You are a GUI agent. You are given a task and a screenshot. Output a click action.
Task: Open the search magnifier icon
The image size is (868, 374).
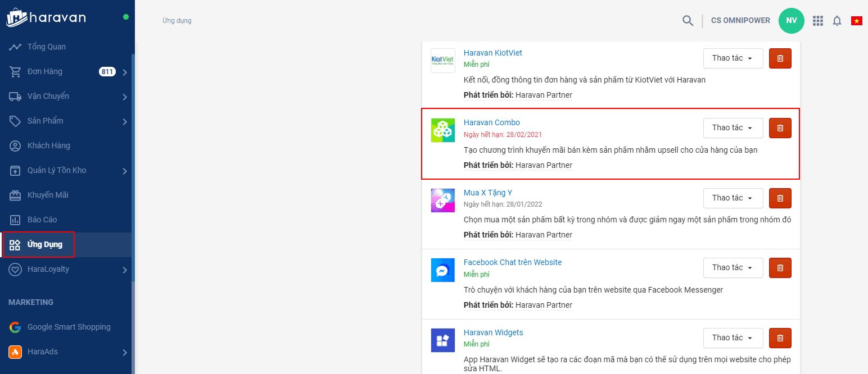688,21
